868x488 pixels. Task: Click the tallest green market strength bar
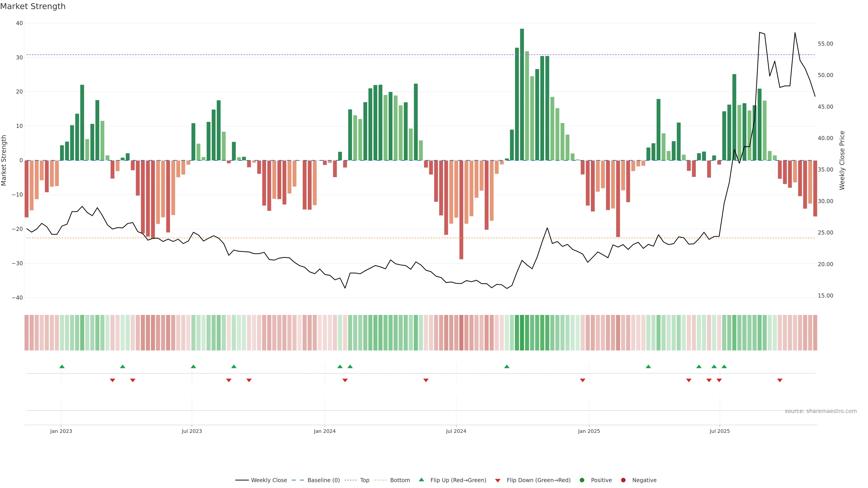click(522, 94)
